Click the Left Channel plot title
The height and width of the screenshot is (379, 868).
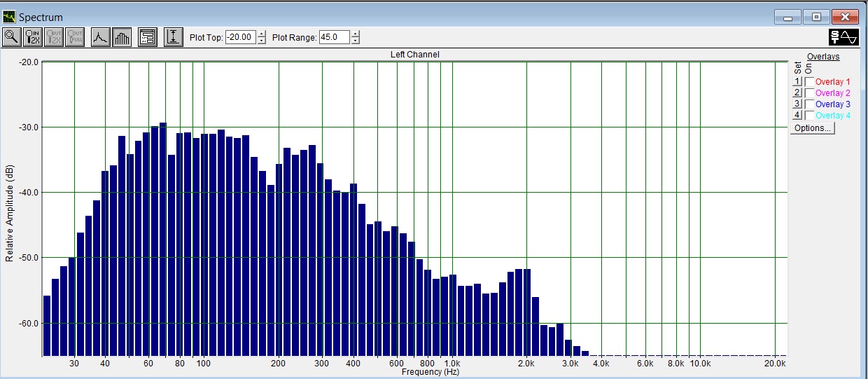[414, 55]
